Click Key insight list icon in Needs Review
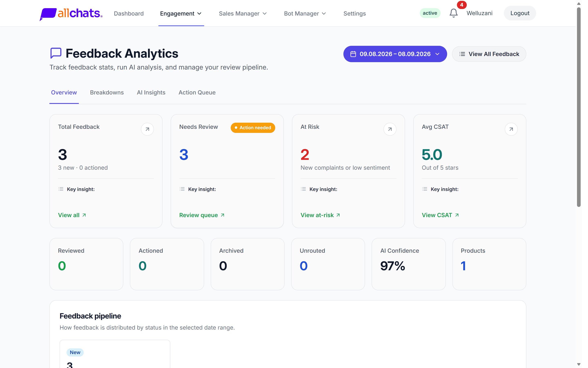This screenshot has height=368, width=588. 182,189
